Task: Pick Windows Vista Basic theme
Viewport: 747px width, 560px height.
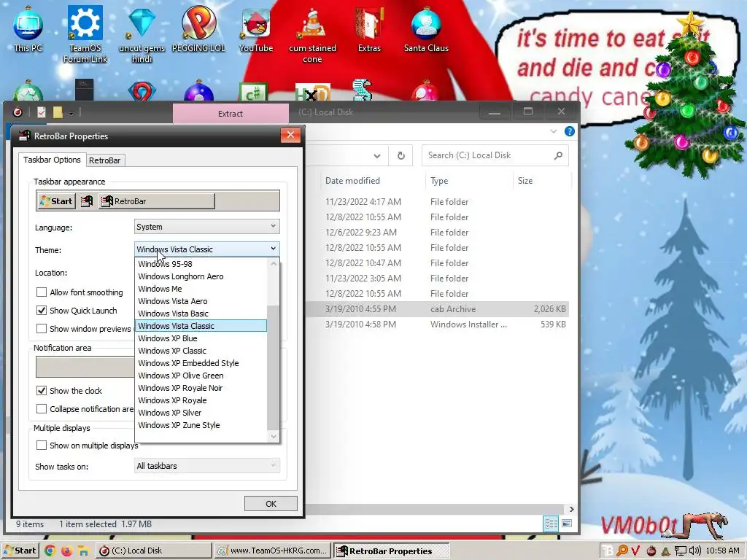Action: 201,314
